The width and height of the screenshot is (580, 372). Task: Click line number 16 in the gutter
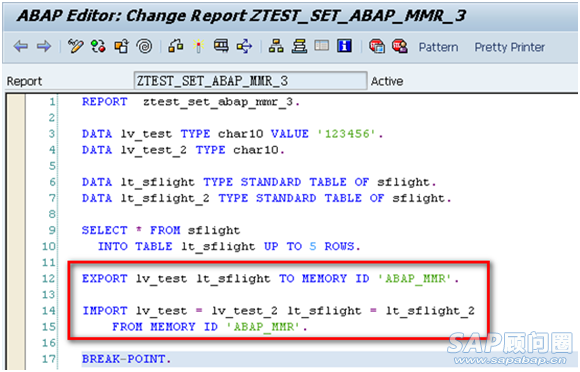tap(48, 343)
